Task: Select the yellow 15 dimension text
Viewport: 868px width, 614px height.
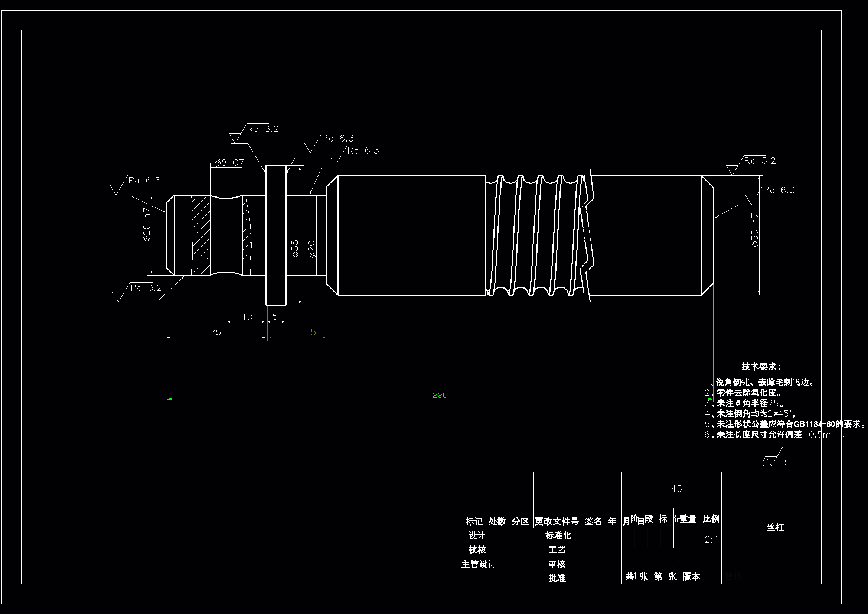Action: (x=310, y=332)
